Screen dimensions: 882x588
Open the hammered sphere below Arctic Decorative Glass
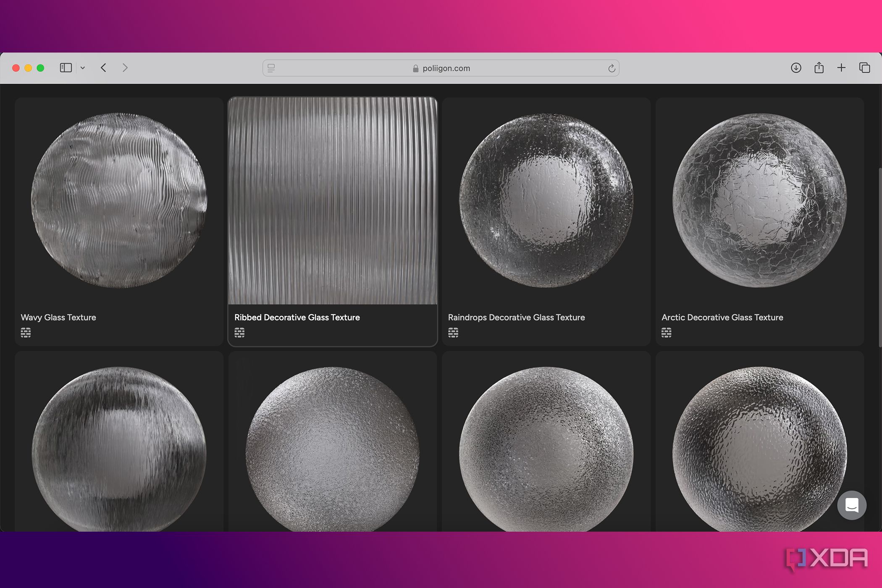pos(760,449)
